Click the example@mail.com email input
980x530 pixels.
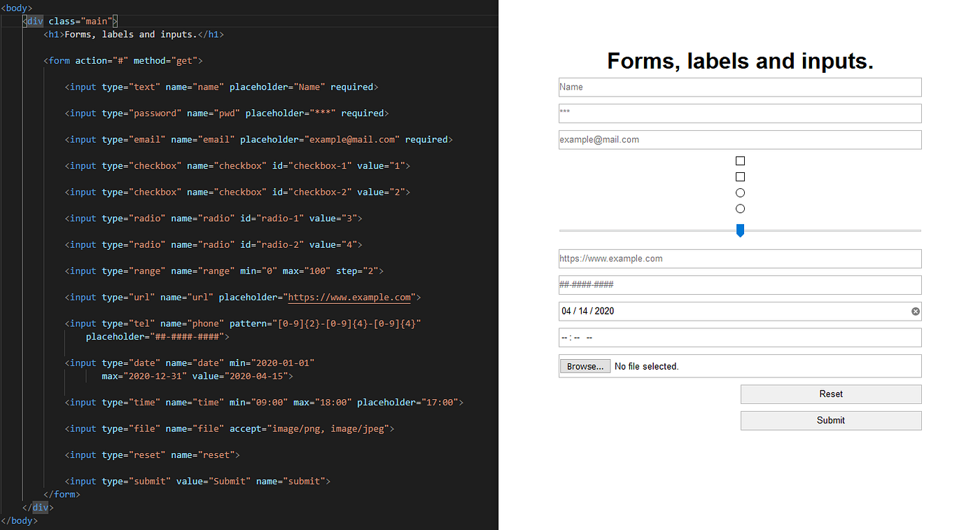click(x=740, y=139)
